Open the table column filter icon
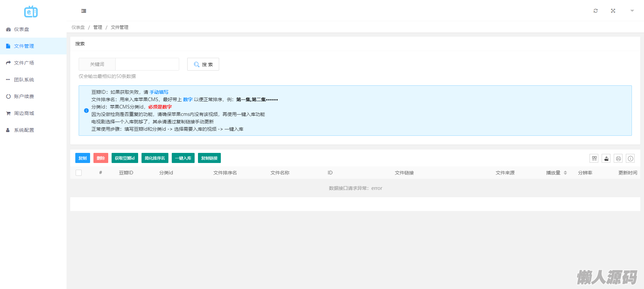Image resolution: width=644 pixels, height=289 pixels. pos(594,158)
